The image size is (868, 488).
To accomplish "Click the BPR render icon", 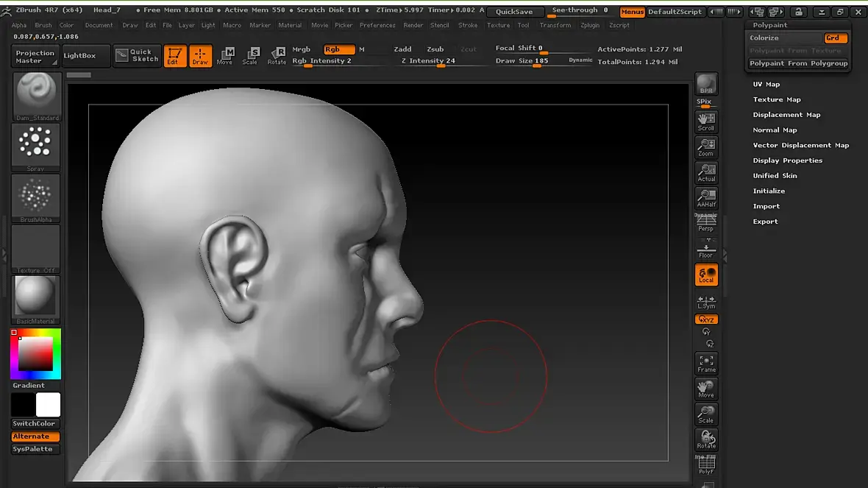I will pyautogui.click(x=706, y=84).
